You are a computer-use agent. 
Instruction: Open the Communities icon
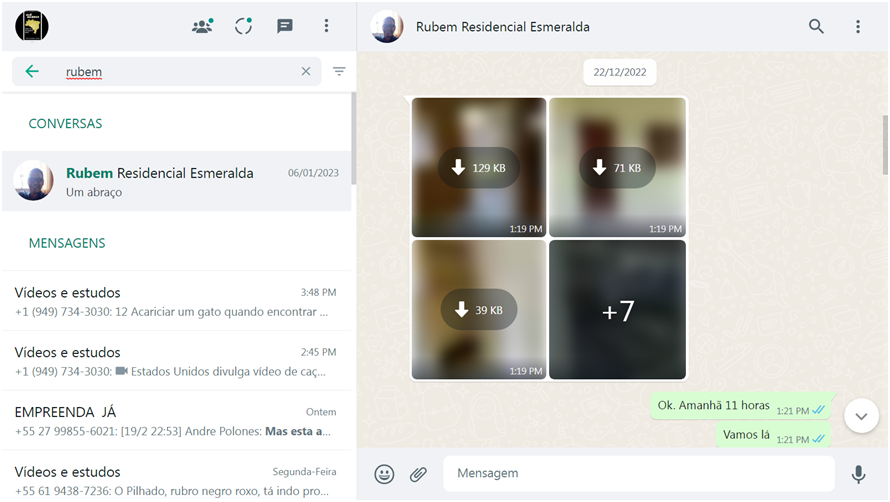(x=202, y=26)
